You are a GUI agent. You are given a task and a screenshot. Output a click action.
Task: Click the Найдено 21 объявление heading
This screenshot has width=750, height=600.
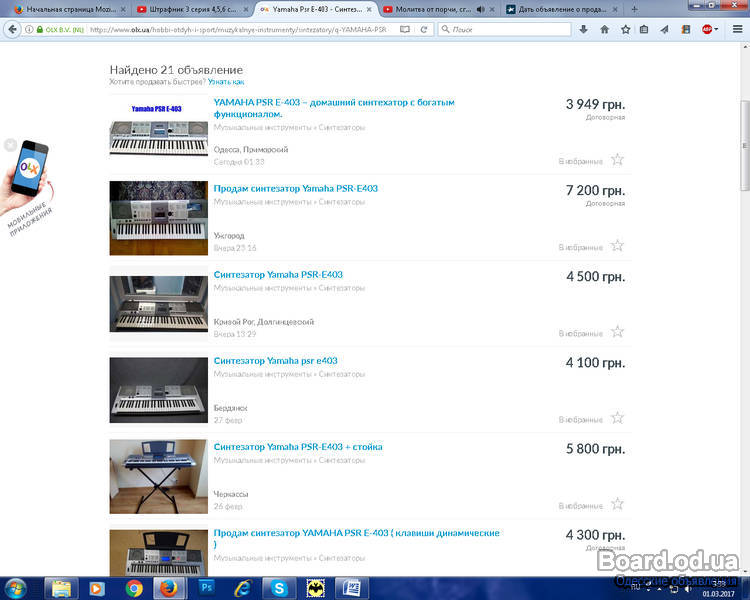coord(176,70)
